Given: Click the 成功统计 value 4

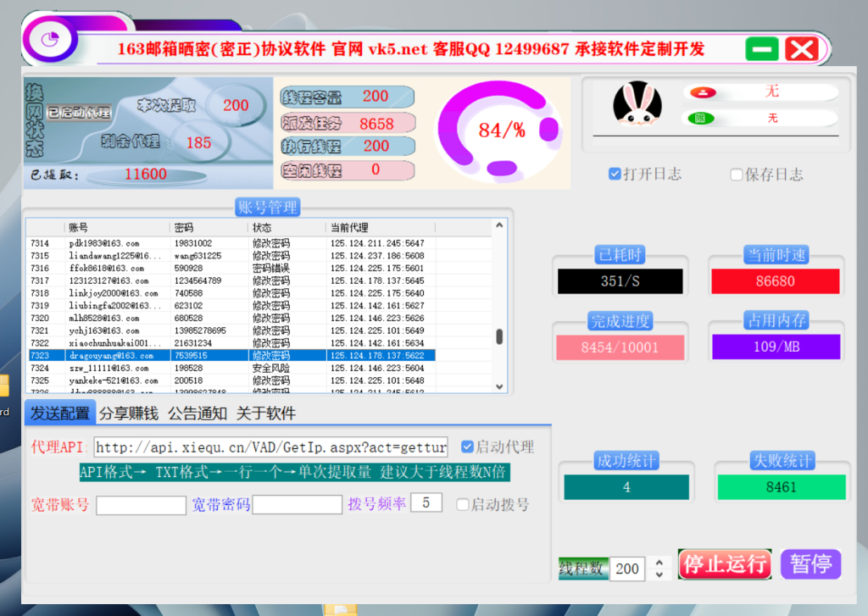Looking at the screenshot, I should tap(626, 487).
